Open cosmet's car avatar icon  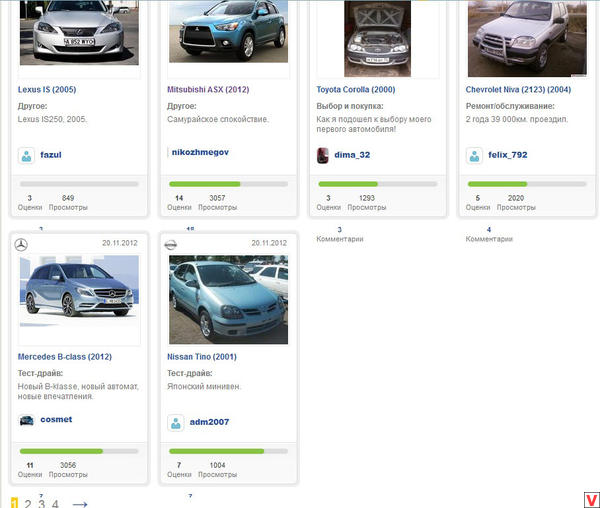pos(26,420)
